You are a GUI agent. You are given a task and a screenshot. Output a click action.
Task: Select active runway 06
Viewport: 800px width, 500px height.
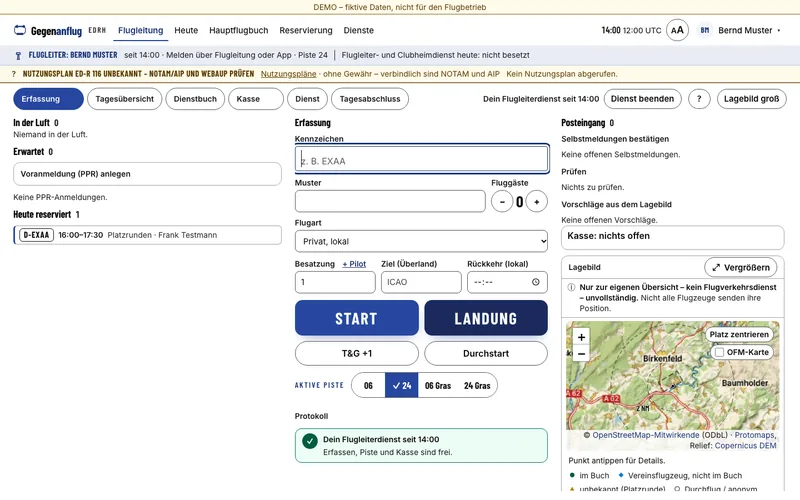[x=368, y=386]
